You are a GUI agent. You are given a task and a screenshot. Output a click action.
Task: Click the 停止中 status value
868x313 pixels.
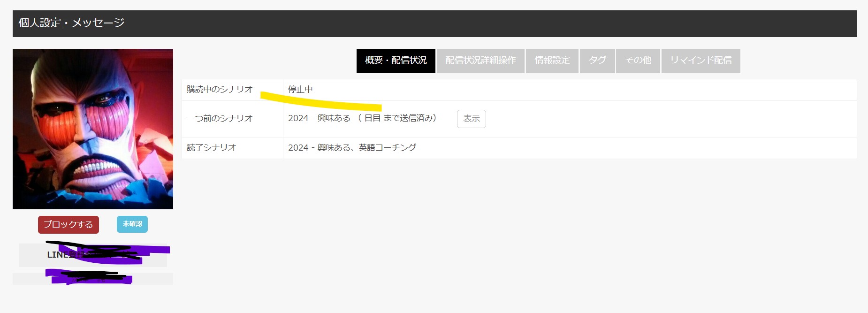(300, 89)
